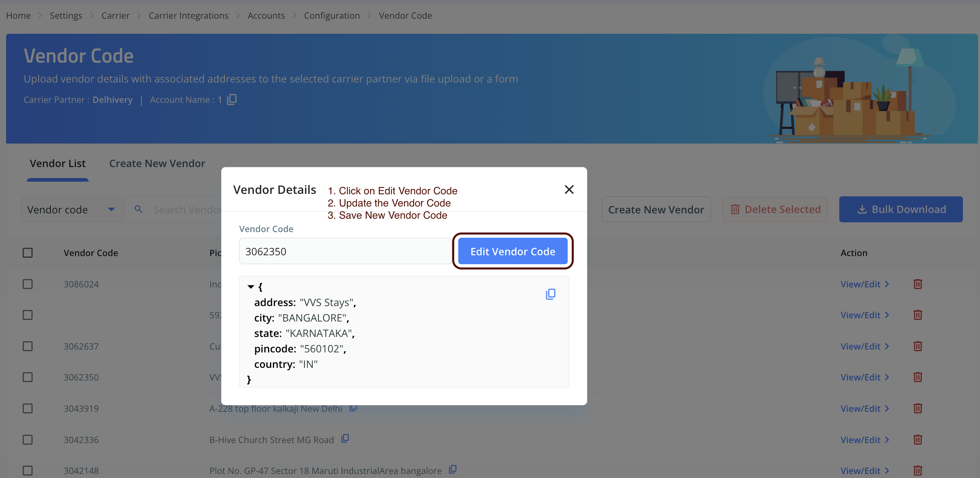This screenshot has height=478, width=980.
Task: Copy the JSON address details icon
Action: (x=551, y=294)
